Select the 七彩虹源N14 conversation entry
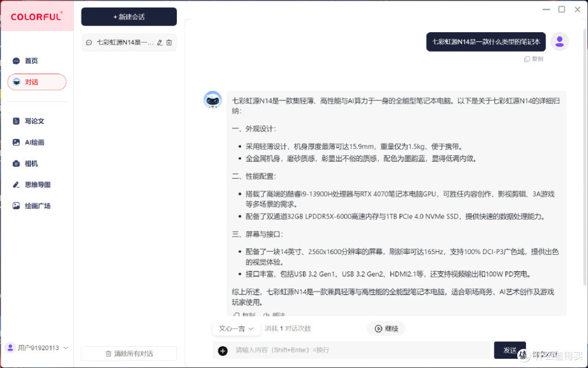588x368 pixels. (128, 43)
